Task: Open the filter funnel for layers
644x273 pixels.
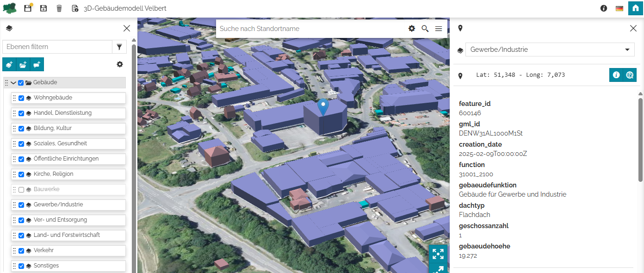Action: tap(119, 47)
